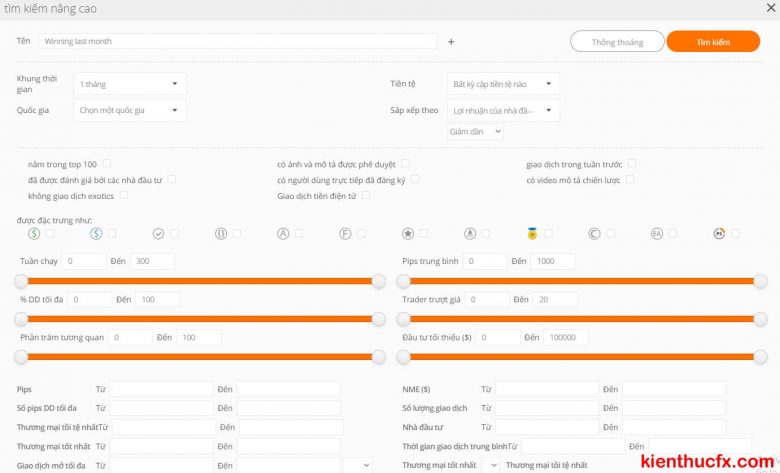
Task: Click the plus icon beside the name field
Action: pyautogui.click(x=451, y=42)
